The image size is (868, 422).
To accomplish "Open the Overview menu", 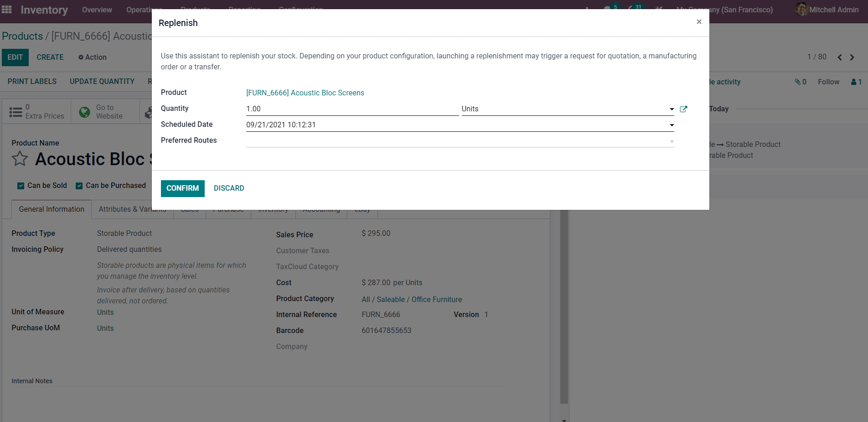I will click(97, 10).
